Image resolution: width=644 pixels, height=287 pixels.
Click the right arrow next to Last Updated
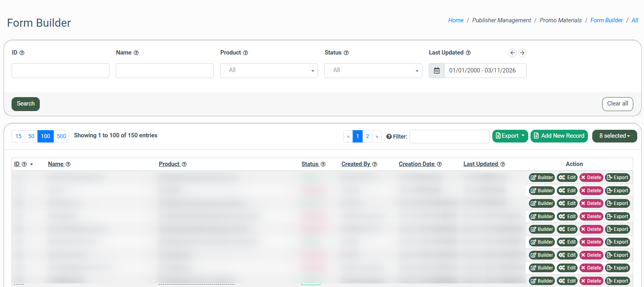point(522,53)
